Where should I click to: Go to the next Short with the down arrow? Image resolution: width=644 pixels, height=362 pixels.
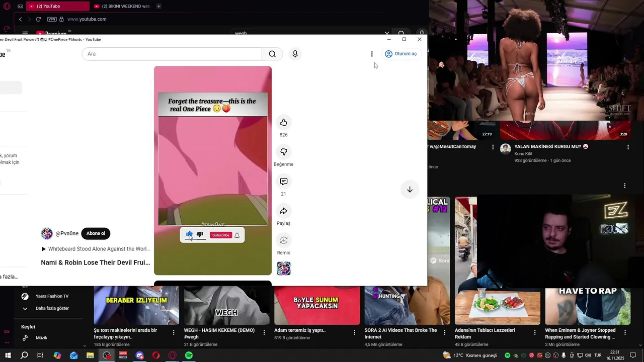click(410, 190)
